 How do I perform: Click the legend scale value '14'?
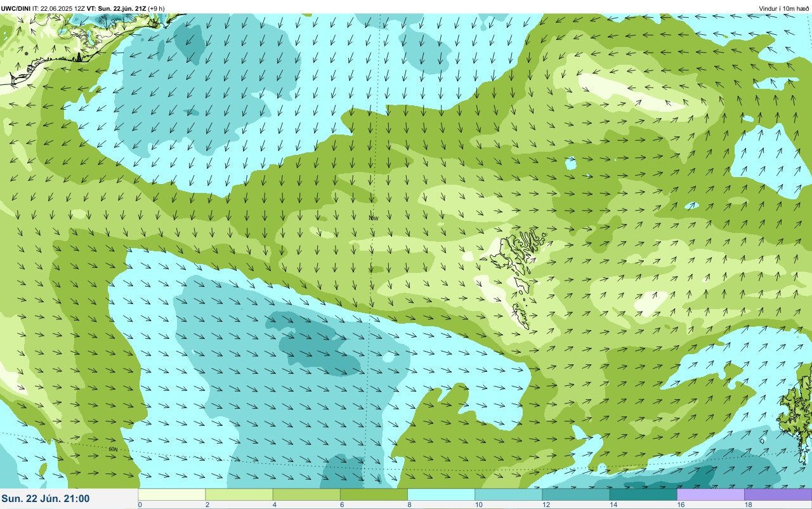pyautogui.click(x=613, y=505)
